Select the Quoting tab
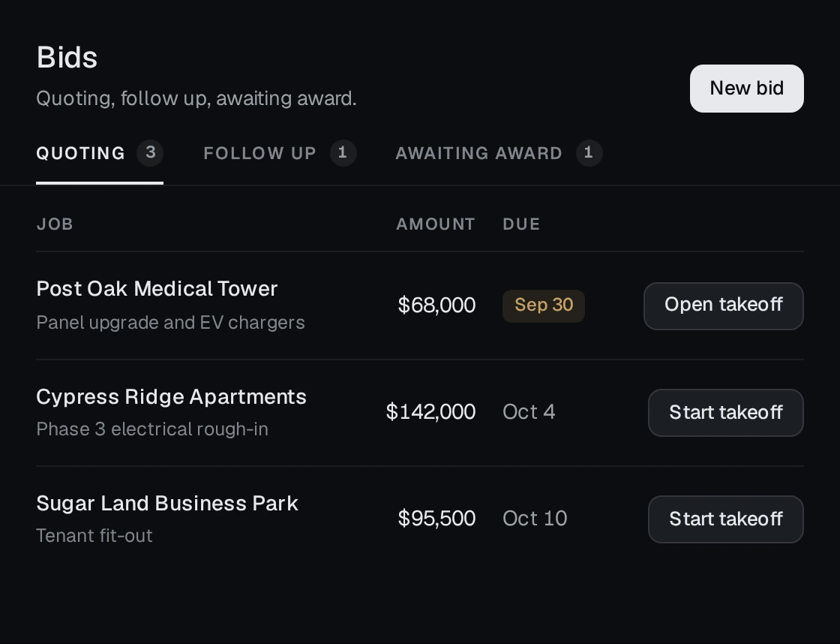Image resolution: width=840 pixels, height=644 pixels. pyautogui.click(x=100, y=153)
